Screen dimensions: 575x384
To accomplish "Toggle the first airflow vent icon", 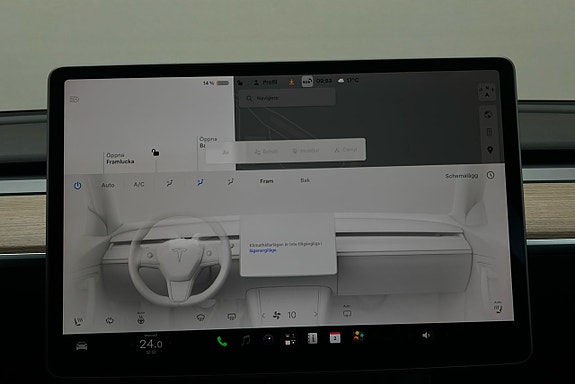I will [169, 183].
